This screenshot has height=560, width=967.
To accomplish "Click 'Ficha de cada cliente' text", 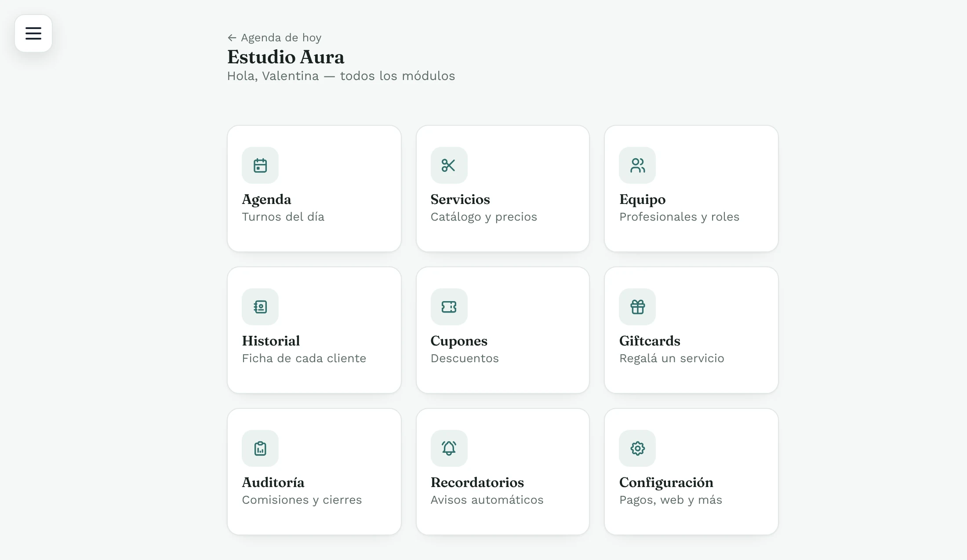I will coord(304,358).
